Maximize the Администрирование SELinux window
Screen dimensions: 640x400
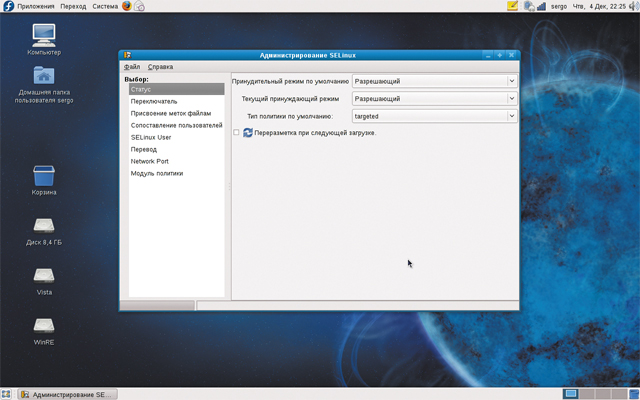500,55
